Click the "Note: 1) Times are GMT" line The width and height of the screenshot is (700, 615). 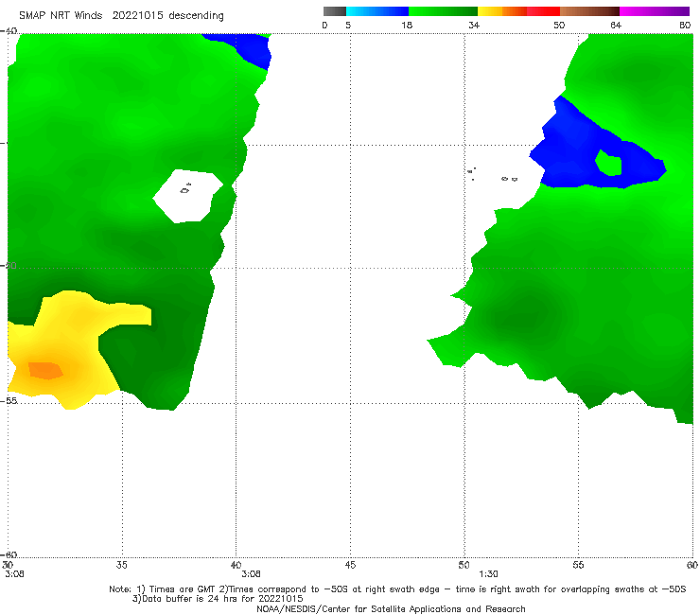tap(397, 589)
